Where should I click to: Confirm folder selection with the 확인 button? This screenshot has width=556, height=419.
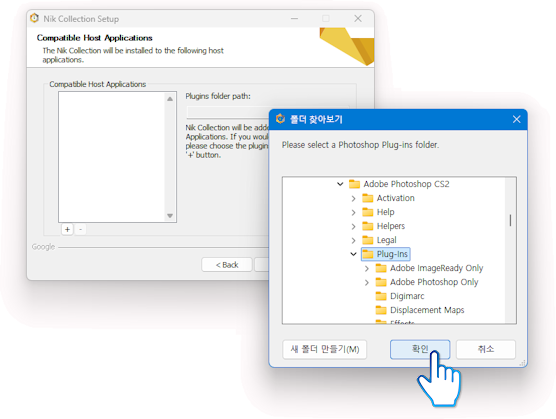click(420, 349)
